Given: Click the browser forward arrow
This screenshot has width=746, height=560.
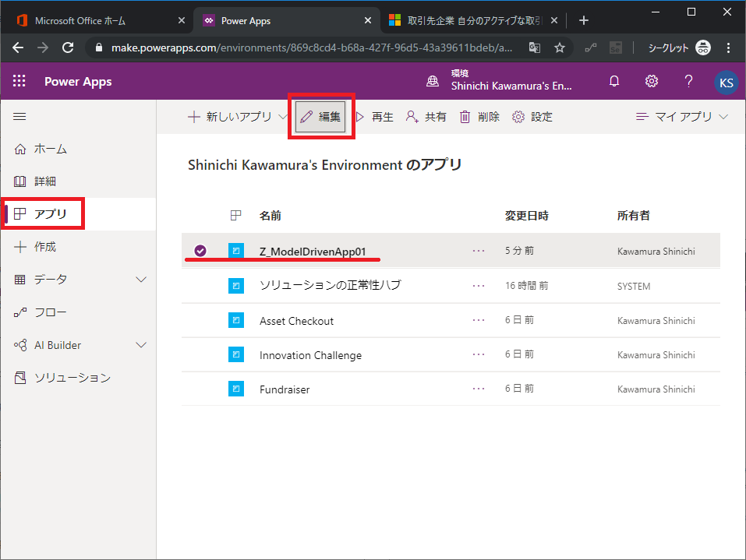Looking at the screenshot, I should point(43,48).
